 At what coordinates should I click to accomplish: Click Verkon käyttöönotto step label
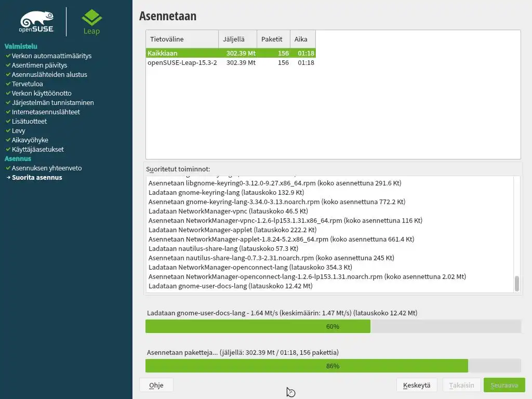tap(42, 93)
